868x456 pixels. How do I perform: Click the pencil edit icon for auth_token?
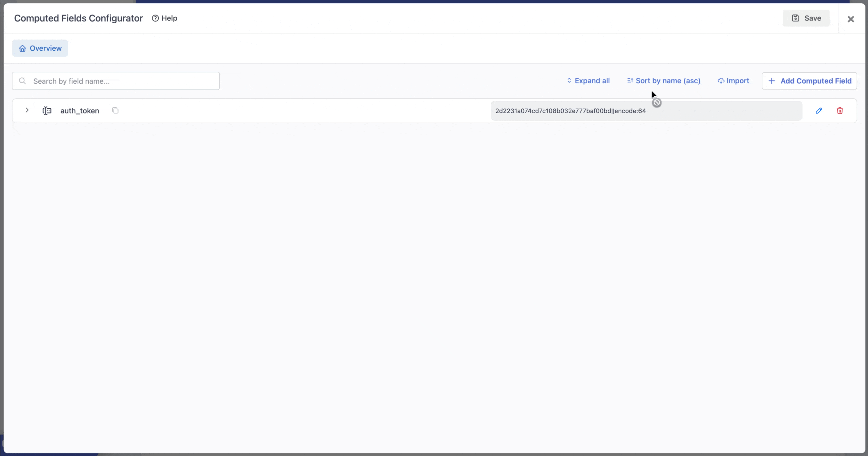click(819, 110)
